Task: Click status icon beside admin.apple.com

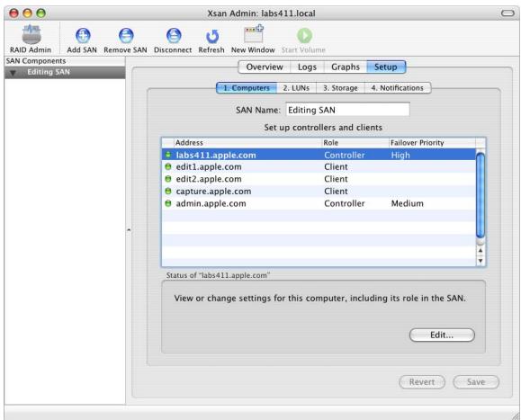Action: (168, 203)
